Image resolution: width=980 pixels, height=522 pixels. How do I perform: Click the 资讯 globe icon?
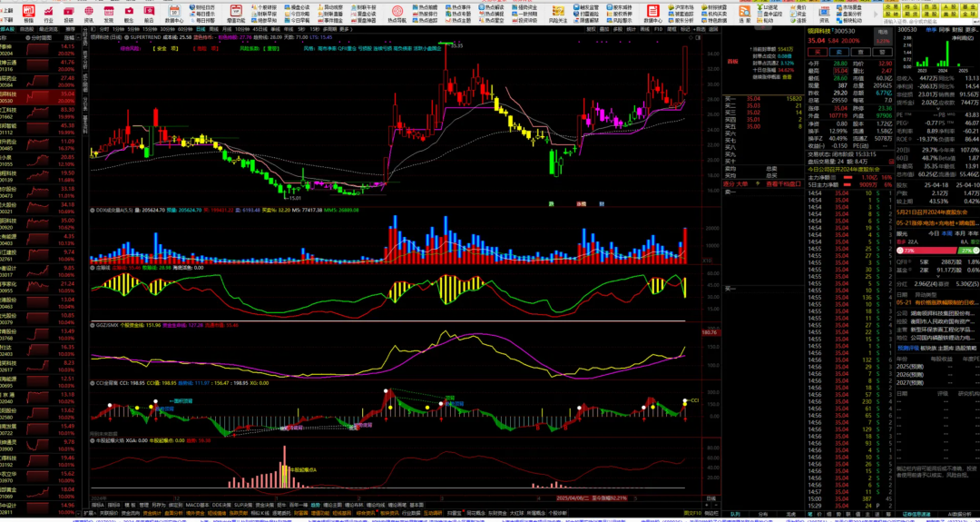[x=89, y=13]
